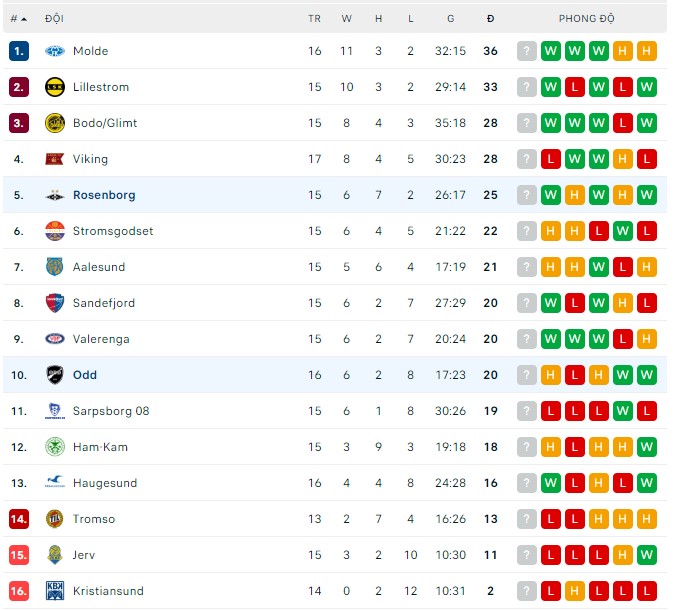Click the Sandefjord club crest
The image size is (676, 610).
click(x=55, y=303)
